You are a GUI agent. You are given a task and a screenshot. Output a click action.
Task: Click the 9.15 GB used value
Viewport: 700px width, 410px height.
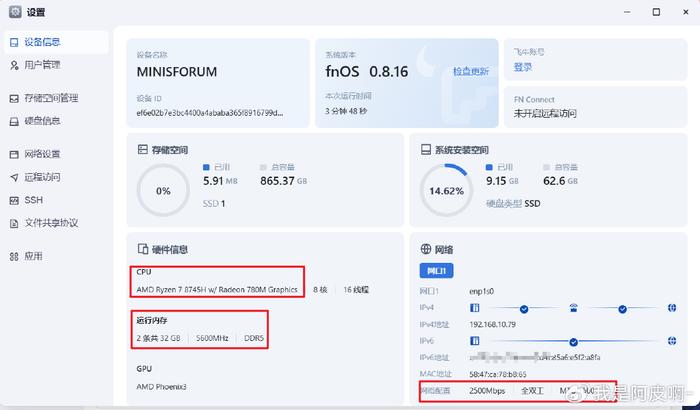point(502,181)
